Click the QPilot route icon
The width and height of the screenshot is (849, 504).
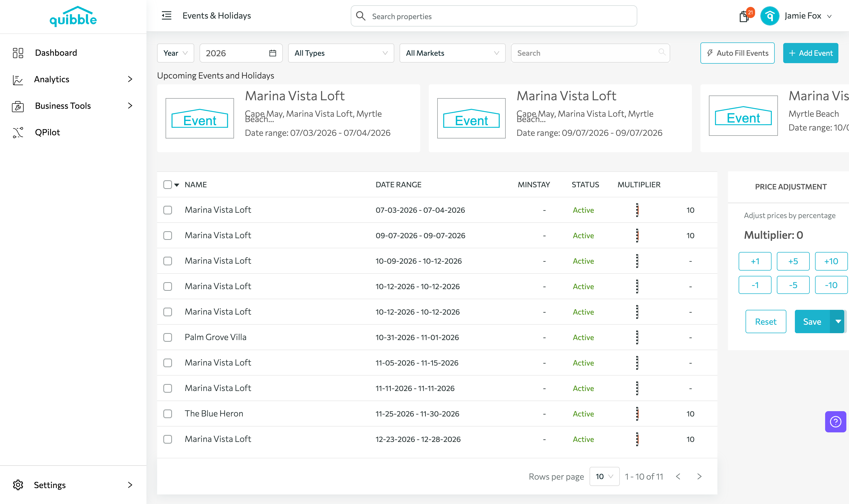tap(18, 132)
